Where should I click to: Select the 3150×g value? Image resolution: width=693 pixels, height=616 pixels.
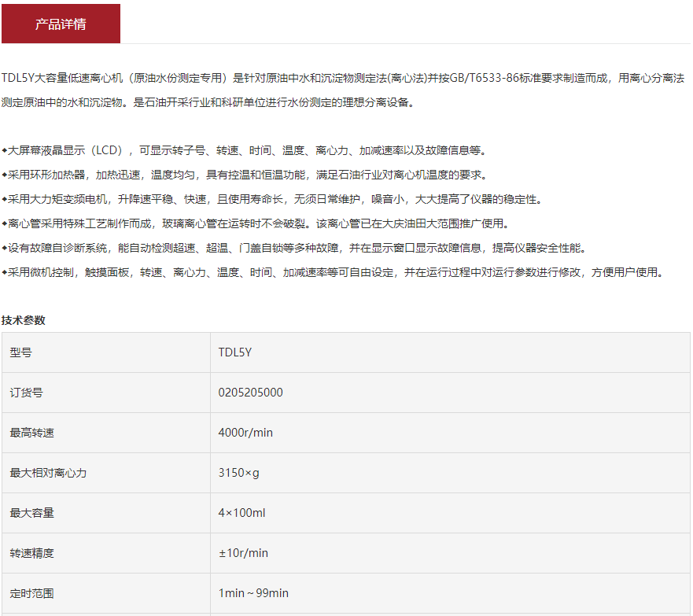tap(238, 473)
